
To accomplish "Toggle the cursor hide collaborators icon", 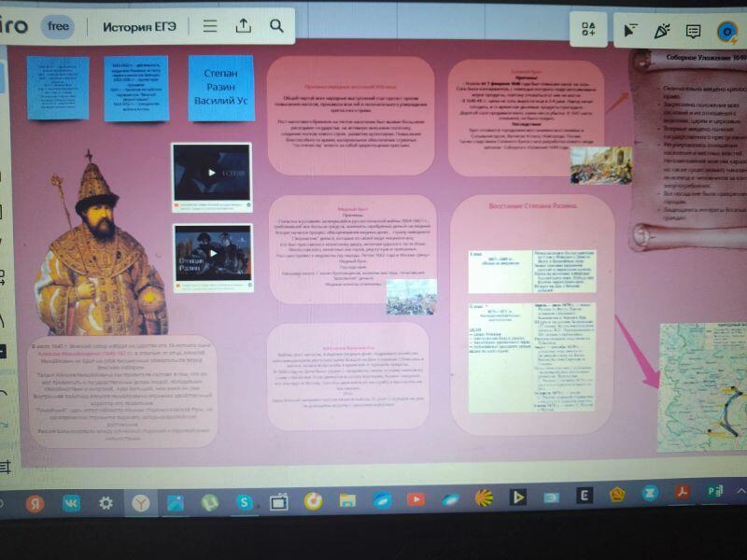I will [x=631, y=32].
